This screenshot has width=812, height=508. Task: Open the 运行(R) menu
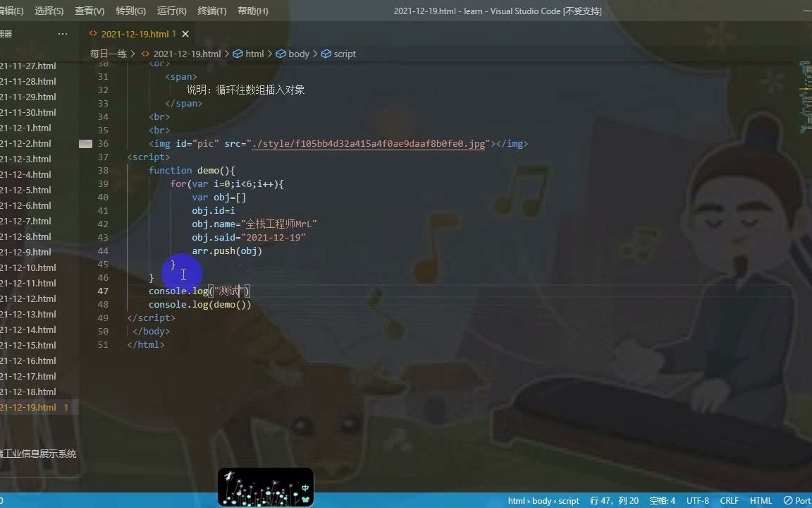coord(172,11)
